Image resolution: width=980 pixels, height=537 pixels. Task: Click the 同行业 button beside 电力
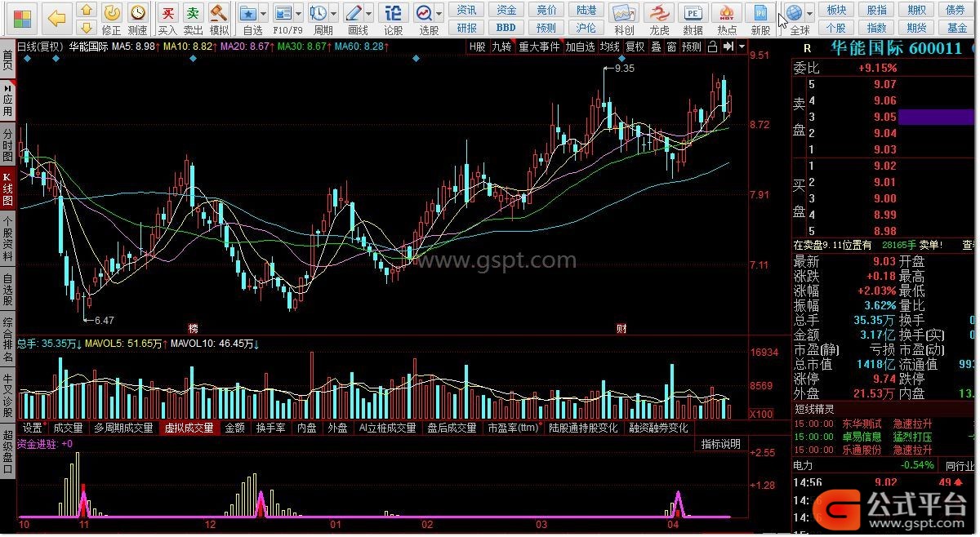pos(959,465)
